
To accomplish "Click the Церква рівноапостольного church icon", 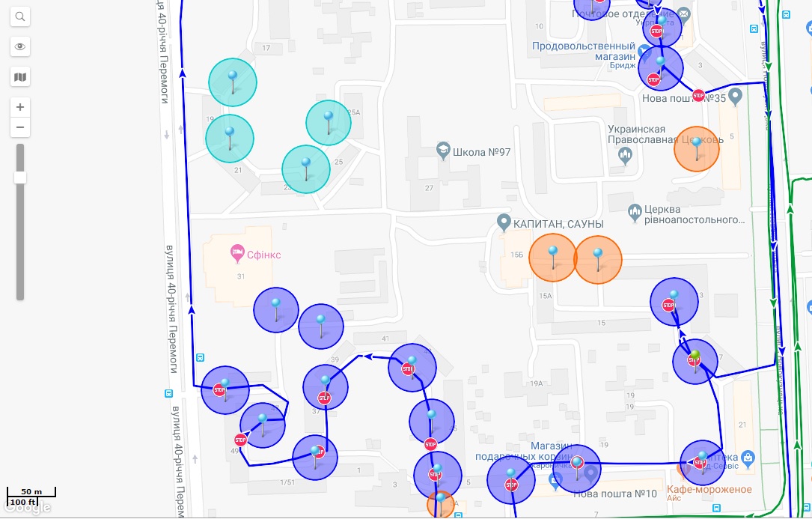I will [635, 213].
